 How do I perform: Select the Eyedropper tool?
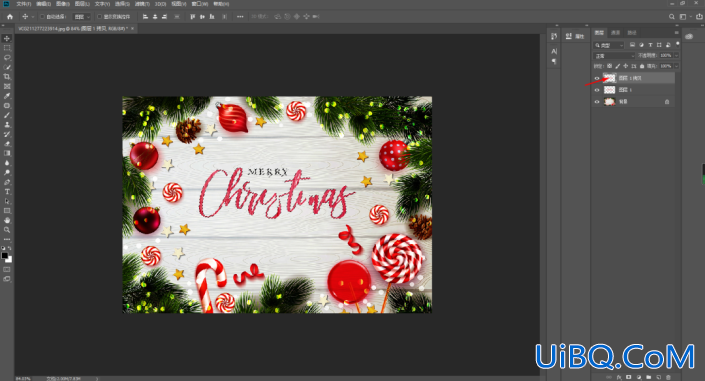tap(7, 96)
